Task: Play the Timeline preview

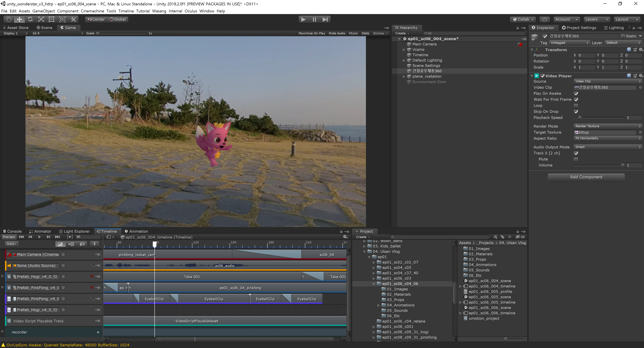Action: 40,237
